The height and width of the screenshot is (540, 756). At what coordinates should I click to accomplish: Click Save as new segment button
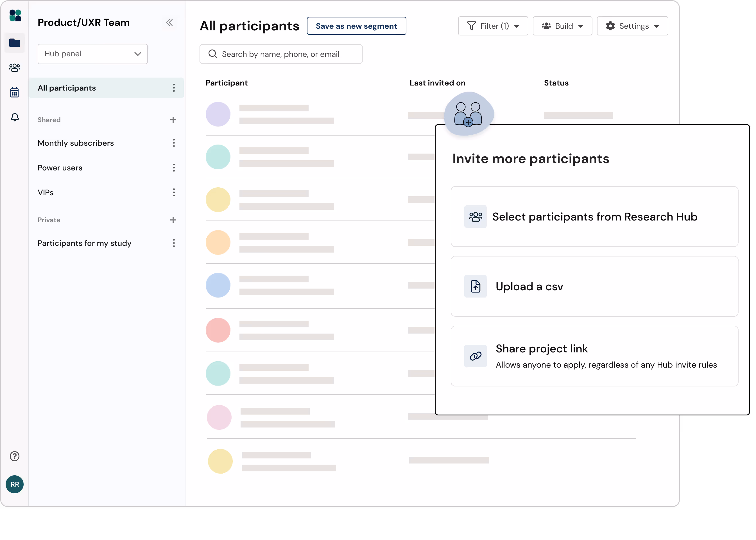(356, 26)
